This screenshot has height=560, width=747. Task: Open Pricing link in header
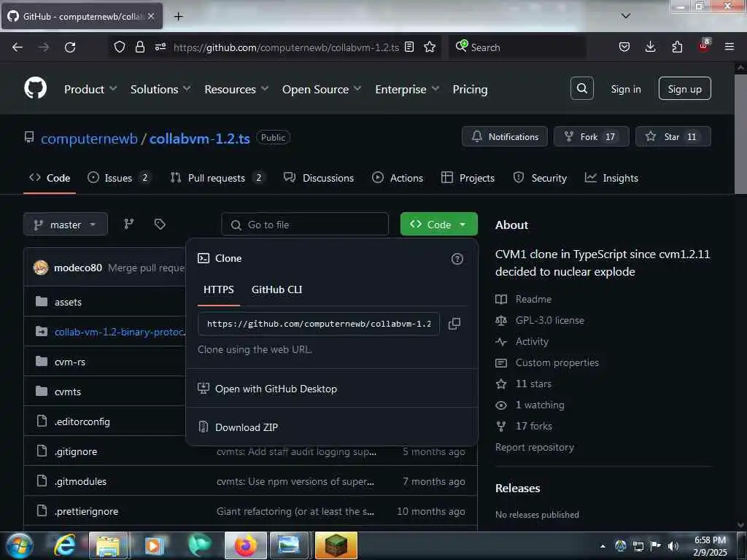click(x=470, y=90)
